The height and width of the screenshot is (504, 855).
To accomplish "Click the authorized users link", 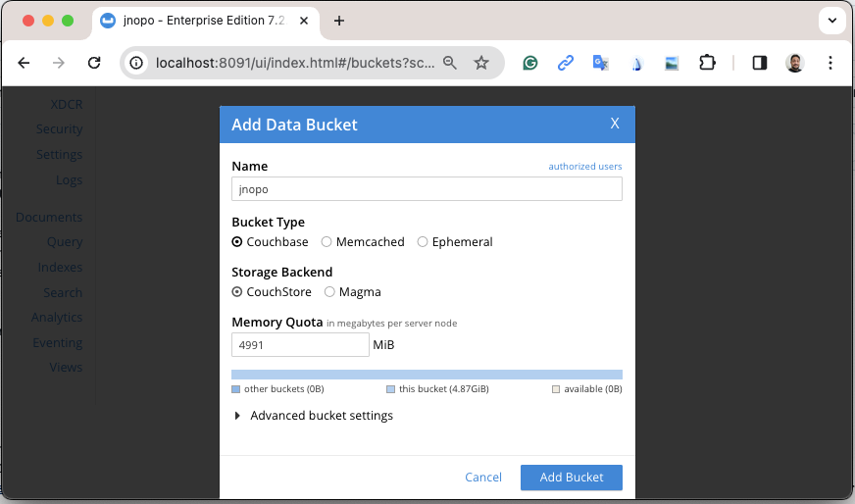I will [585, 167].
